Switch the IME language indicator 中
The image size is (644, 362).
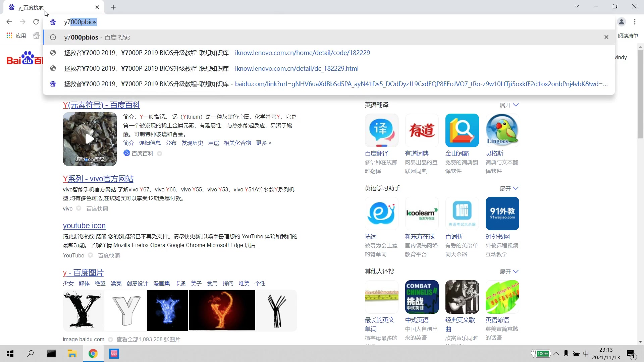pyautogui.click(x=586, y=354)
